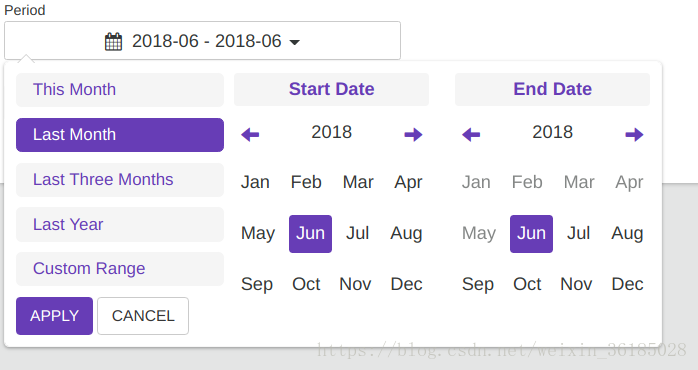Go to previous year in Start Date
The width and height of the screenshot is (698, 370).
250,134
